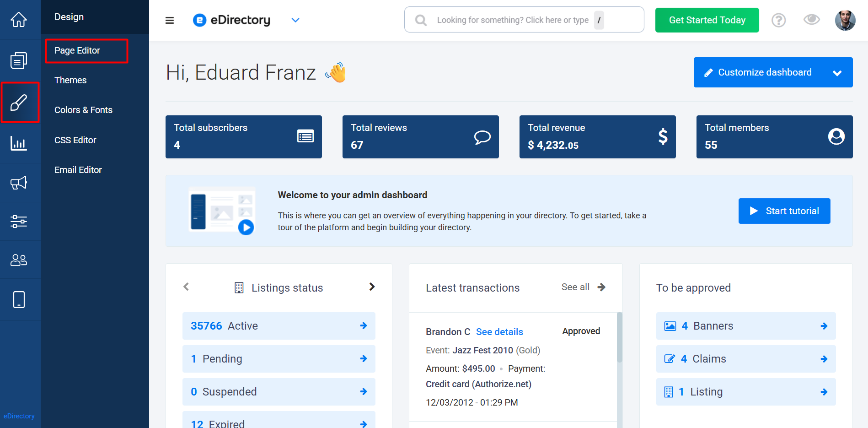
Task: Click the Total revenue dollar icon
Action: [x=663, y=136]
